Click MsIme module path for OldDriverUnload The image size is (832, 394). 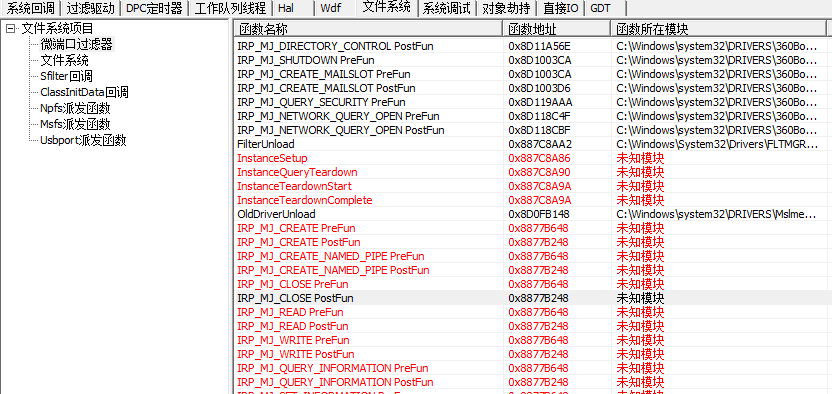(717, 214)
